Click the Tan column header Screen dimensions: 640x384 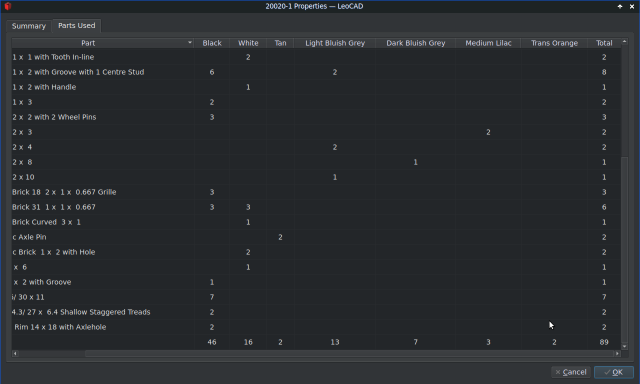pyautogui.click(x=280, y=43)
